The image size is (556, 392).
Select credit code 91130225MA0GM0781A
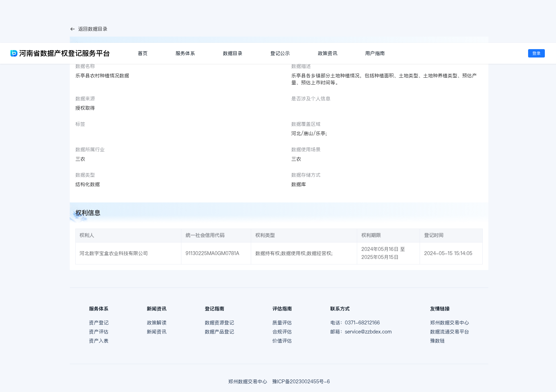click(x=212, y=253)
